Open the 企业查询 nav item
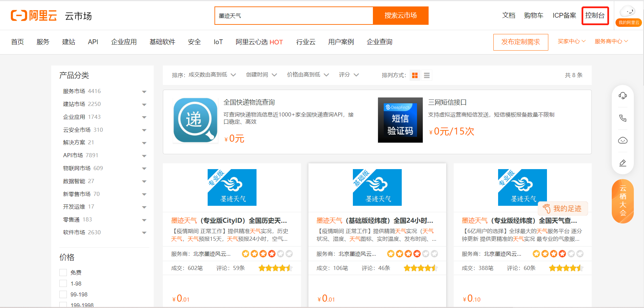Viewport: 644px width, 308px height. (380, 42)
